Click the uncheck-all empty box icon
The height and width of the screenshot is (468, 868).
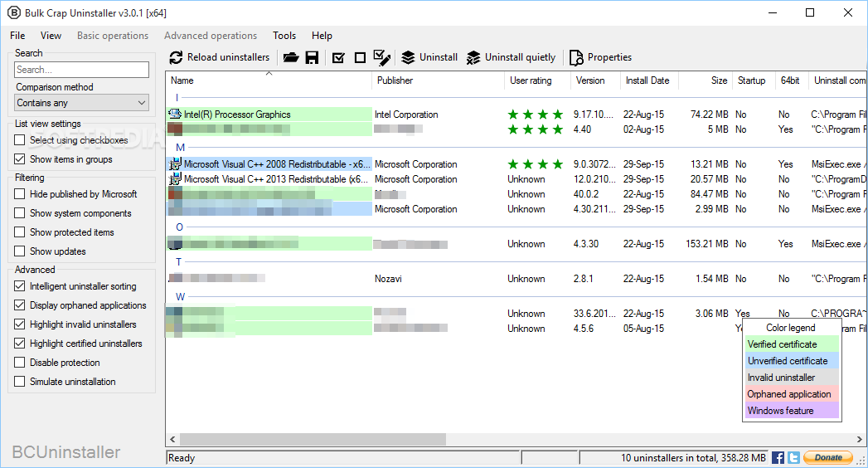(x=360, y=57)
